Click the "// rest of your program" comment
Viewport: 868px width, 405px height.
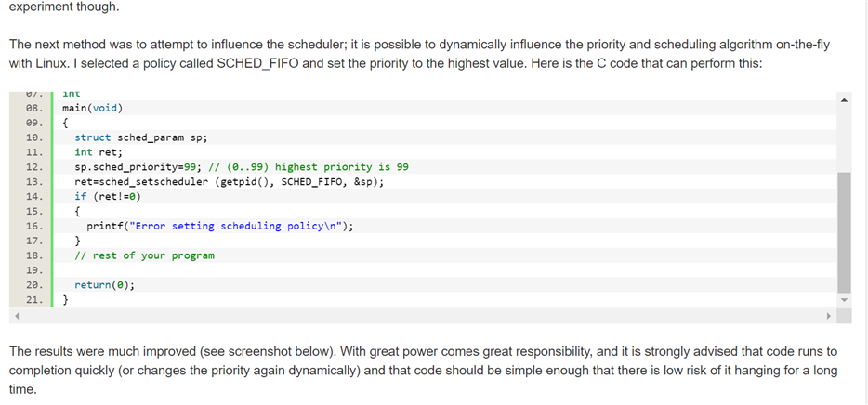pos(144,255)
